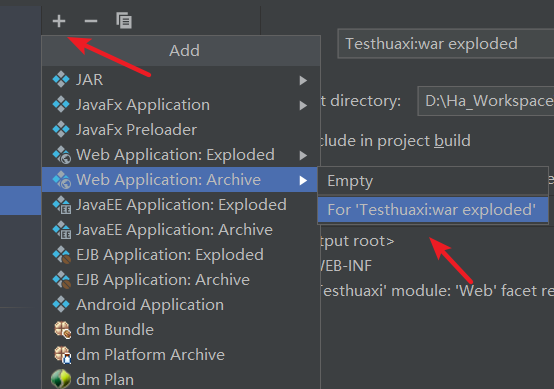
Task: Select the Empty submenu option
Action: tap(433, 181)
